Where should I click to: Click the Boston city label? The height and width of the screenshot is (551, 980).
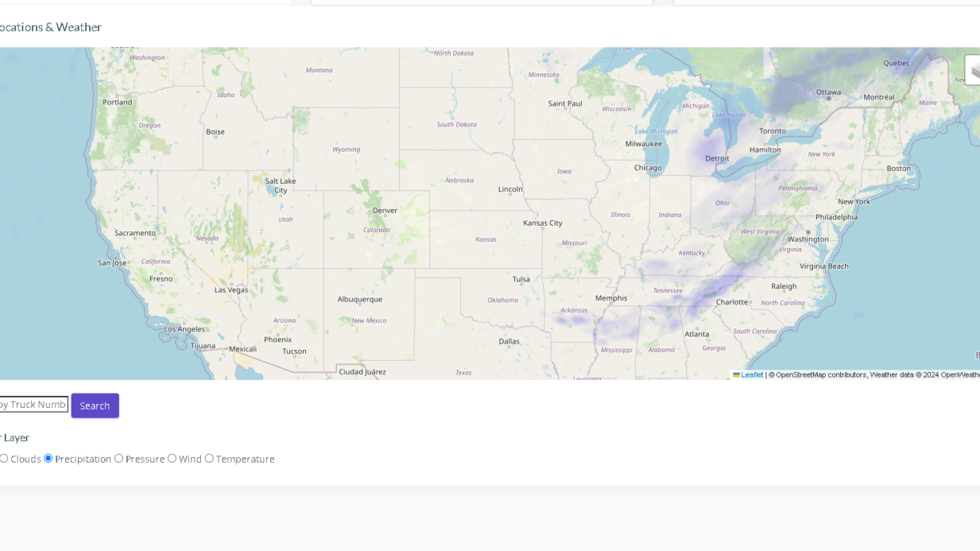point(898,168)
